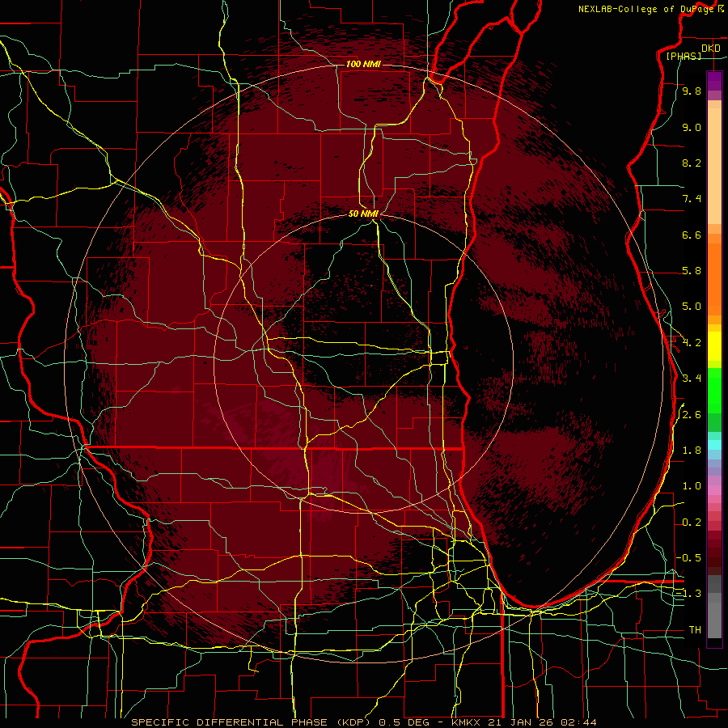Click the "100 NMI" range ring label
This screenshot has height=728, width=728.
point(363,64)
